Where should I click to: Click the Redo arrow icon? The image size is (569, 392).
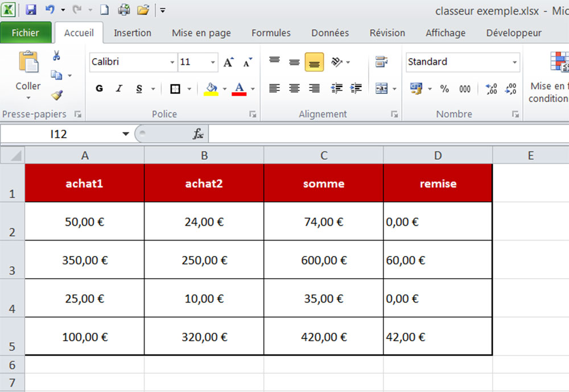click(x=77, y=10)
